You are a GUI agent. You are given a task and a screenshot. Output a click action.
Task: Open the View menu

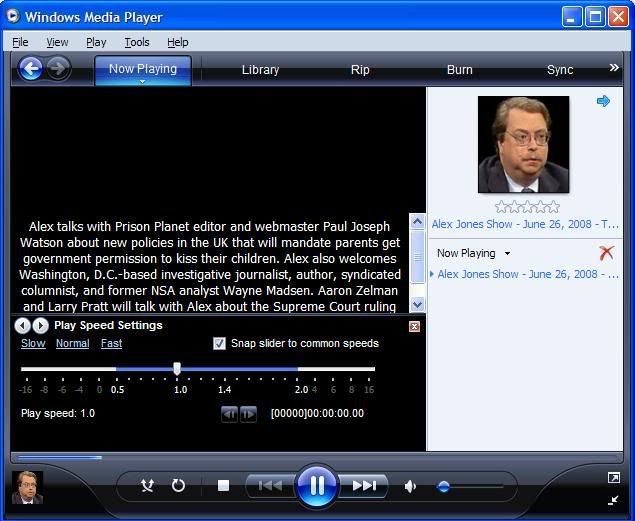pyautogui.click(x=57, y=42)
